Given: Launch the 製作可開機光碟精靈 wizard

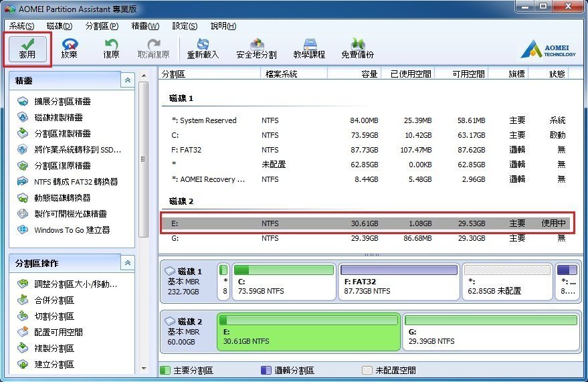Looking at the screenshot, I should pos(62,213).
